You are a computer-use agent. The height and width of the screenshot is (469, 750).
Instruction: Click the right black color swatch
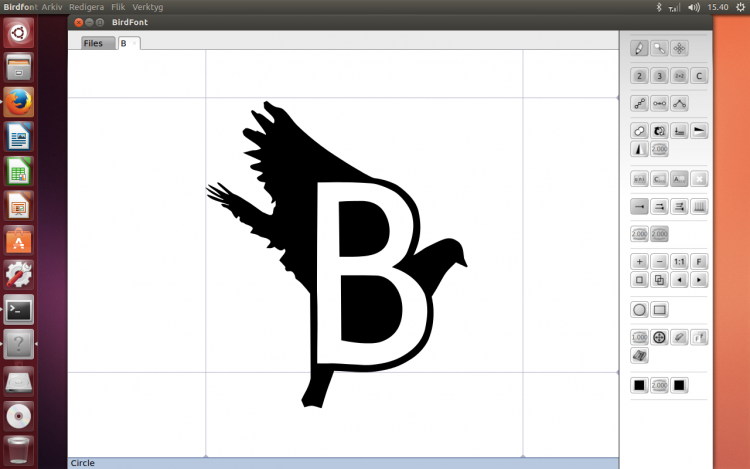click(679, 385)
